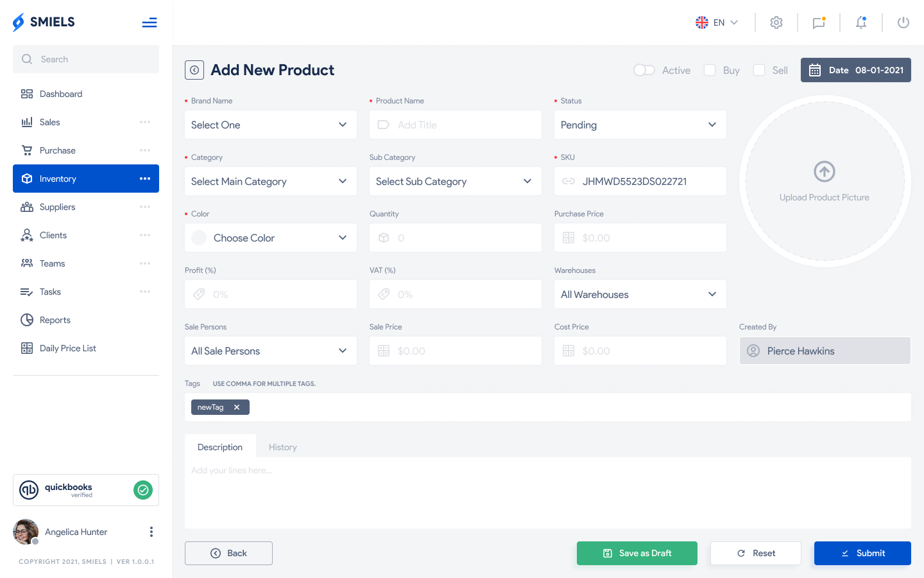924x578 pixels.
Task: Click the Reset button
Action: 756,553
